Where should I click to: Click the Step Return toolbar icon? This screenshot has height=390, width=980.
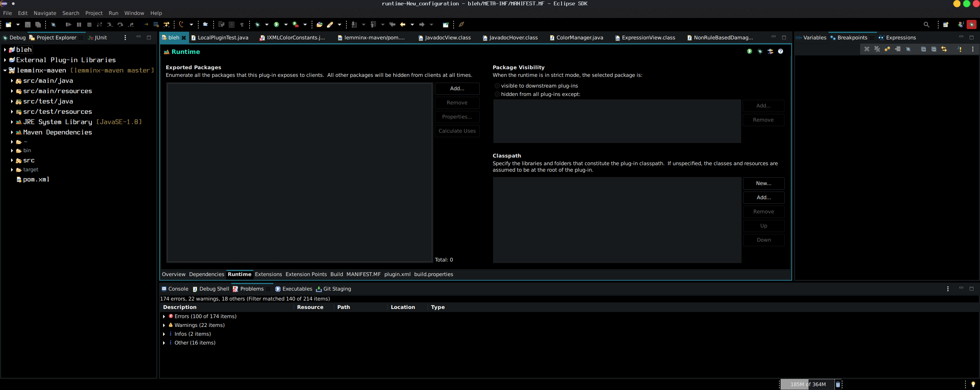[x=131, y=24]
